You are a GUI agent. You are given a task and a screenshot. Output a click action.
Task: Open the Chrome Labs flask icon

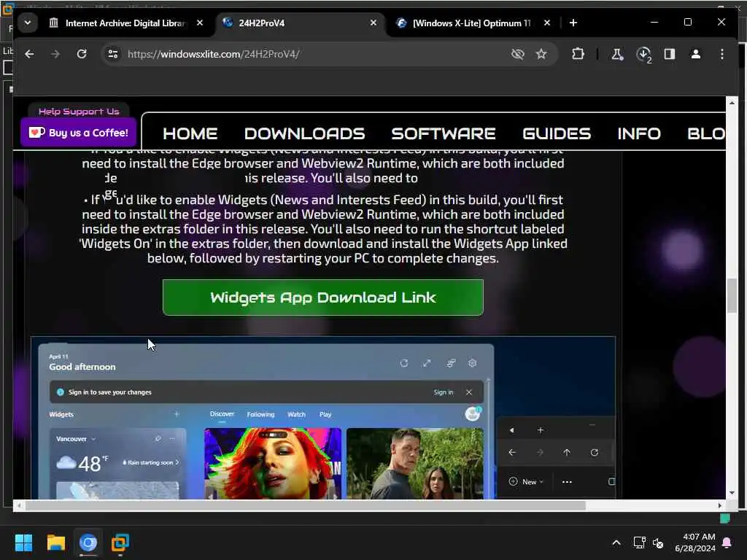point(617,54)
